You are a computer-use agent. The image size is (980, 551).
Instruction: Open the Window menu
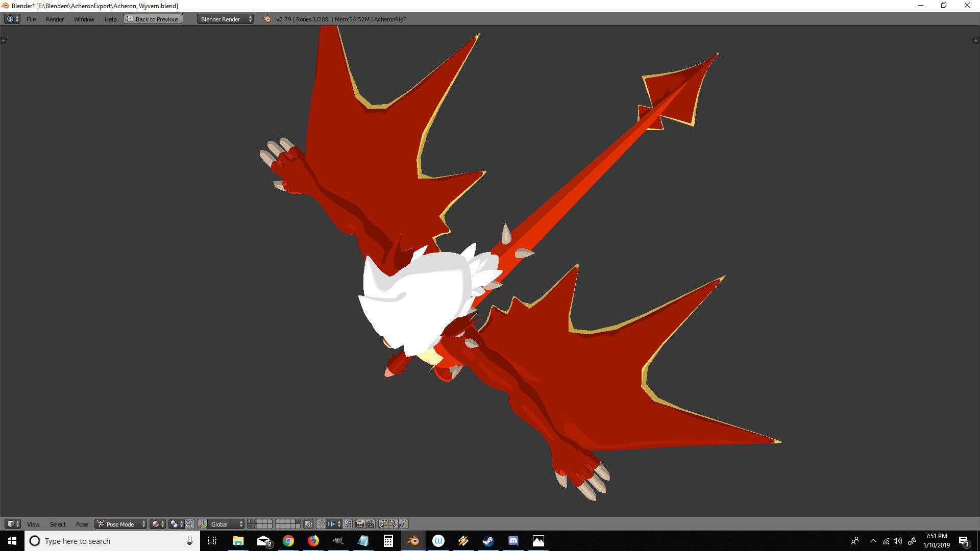(x=84, y=19)
